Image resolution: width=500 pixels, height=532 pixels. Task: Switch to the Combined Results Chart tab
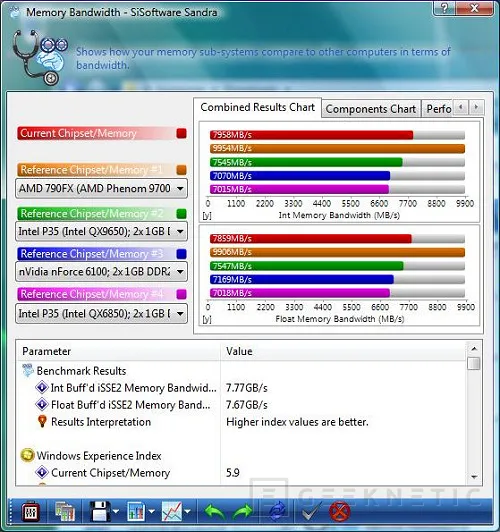(257, 108)
